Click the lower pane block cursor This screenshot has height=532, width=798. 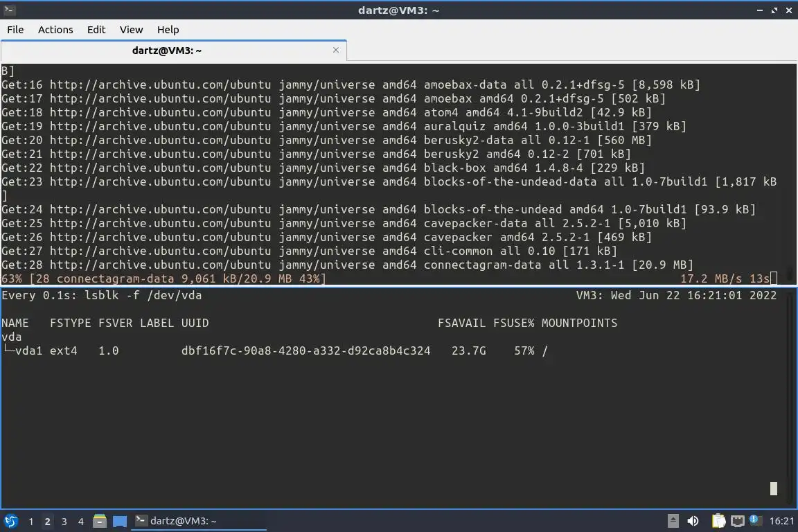click(774, 488)
